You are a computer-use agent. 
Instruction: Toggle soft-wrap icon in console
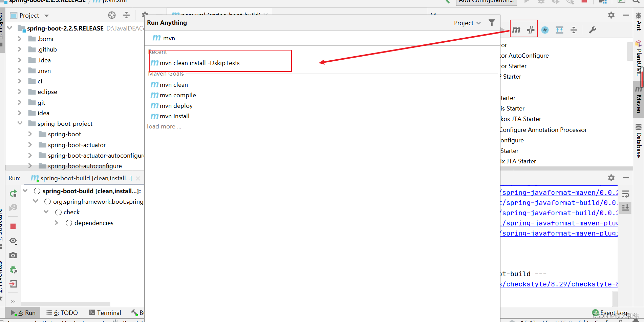click(625, 194)
